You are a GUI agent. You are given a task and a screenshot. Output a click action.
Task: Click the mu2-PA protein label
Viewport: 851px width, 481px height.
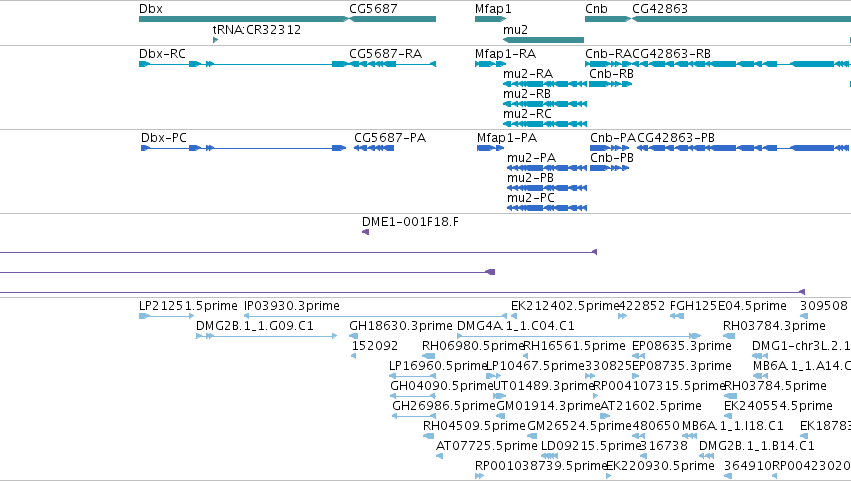(531, 158)
